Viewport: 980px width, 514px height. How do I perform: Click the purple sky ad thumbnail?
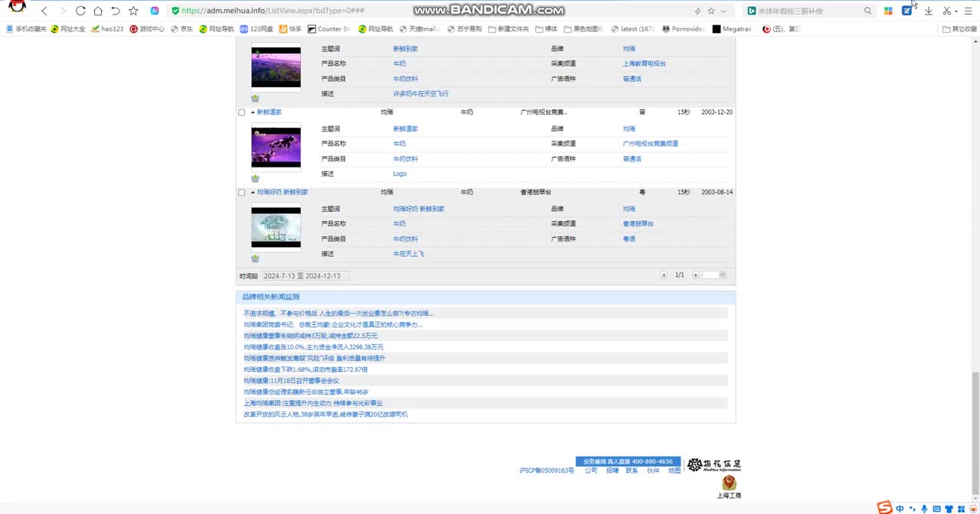276,67
